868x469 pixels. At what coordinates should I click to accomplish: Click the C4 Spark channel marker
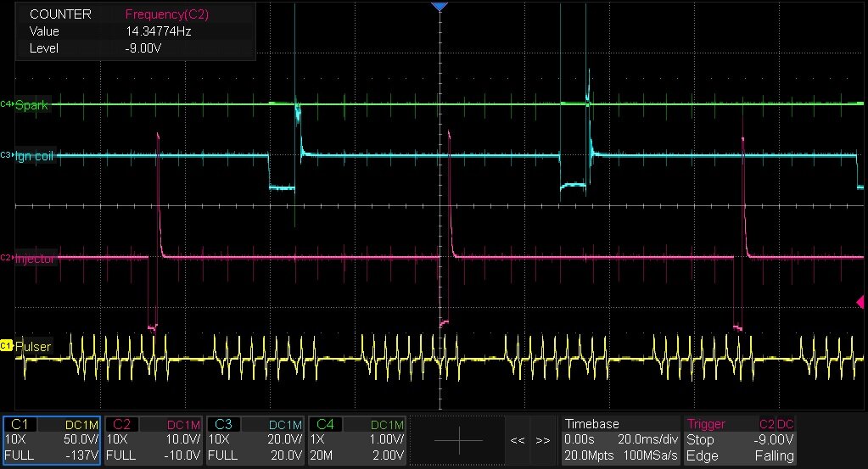7,104
